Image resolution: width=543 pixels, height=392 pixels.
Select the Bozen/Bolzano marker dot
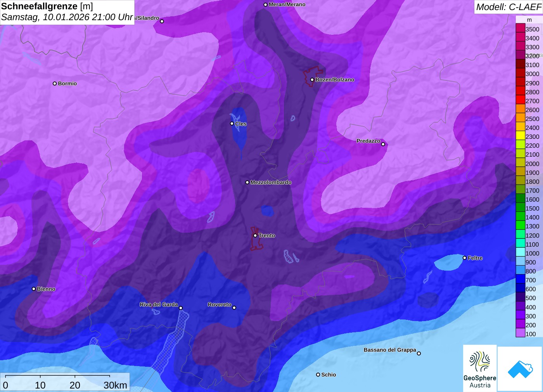tap(312, 80)
